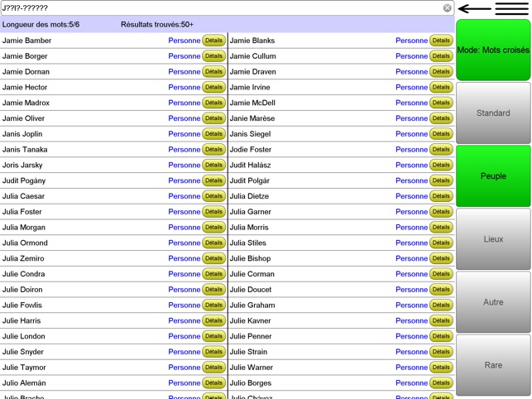This screenshot has height=399, width=532.
Task: Select the name Julie Fowlis
Action: click(22, 305)
